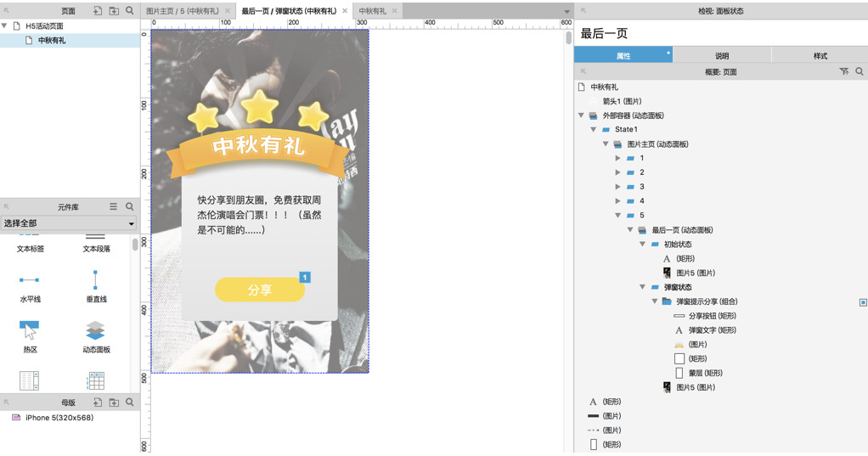Select the iPhone 5(320x568) master
The image size is (868, 456).
[59, 418]
